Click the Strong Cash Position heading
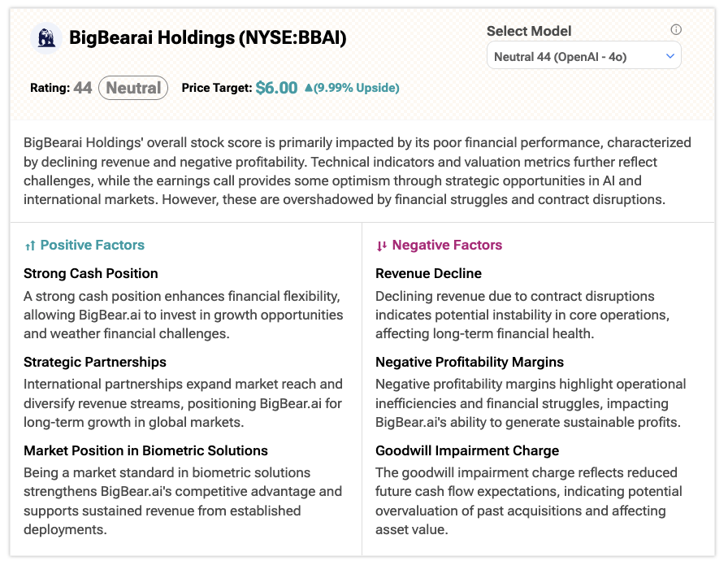 [91, 273]
